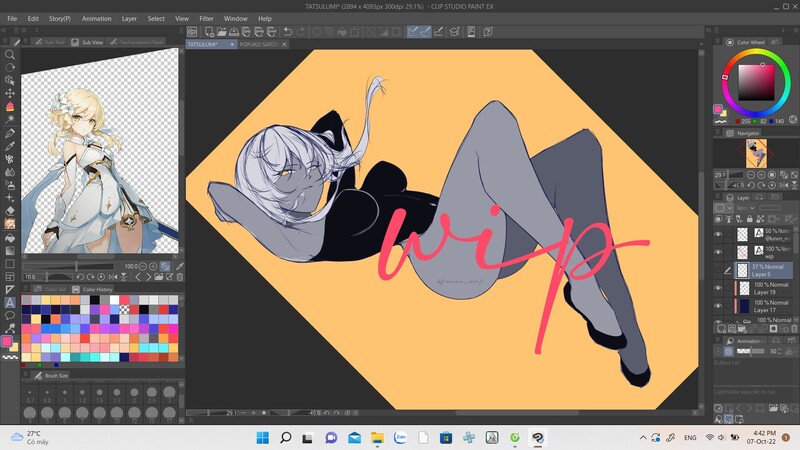Select the Pen tool in toolbox
Image resolution: width=800 pixels, height=450 pixels.
10,133
